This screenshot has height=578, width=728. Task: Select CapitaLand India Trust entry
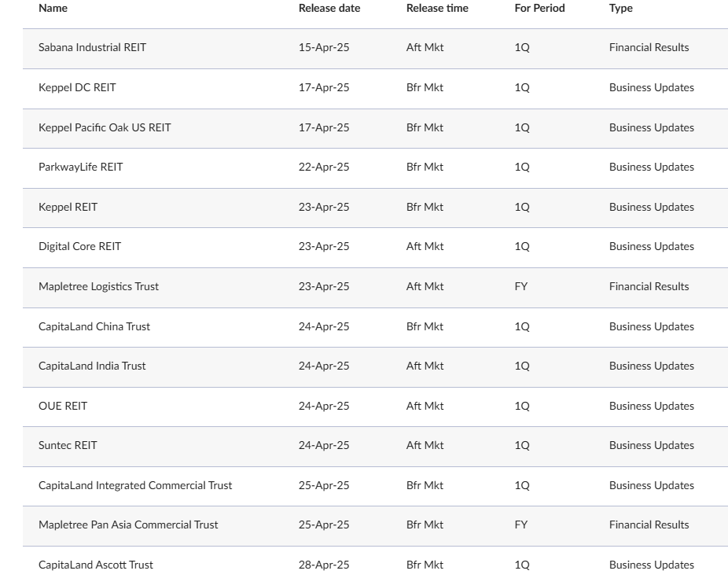92,366
